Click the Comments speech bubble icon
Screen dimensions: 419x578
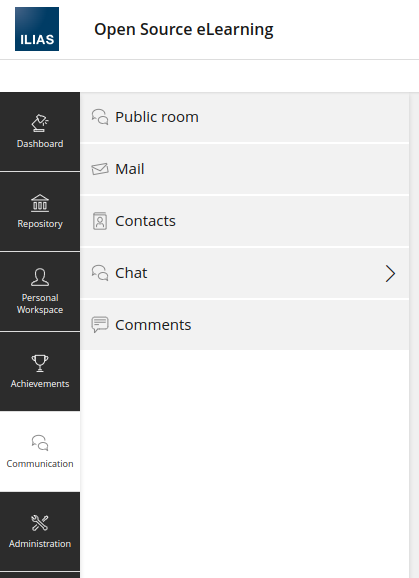[100, 325]
